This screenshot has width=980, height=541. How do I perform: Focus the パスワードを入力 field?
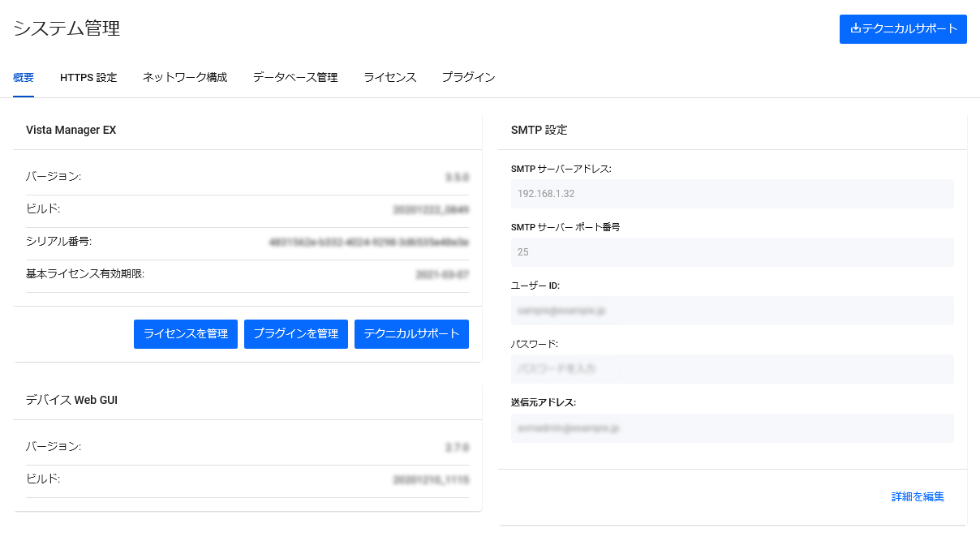pos(732,368)
